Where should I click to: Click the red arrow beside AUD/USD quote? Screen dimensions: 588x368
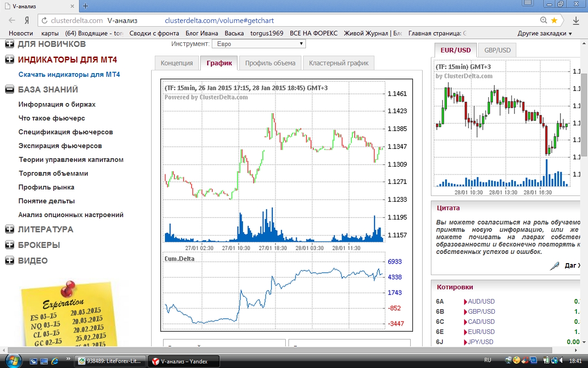coord(465,301)
